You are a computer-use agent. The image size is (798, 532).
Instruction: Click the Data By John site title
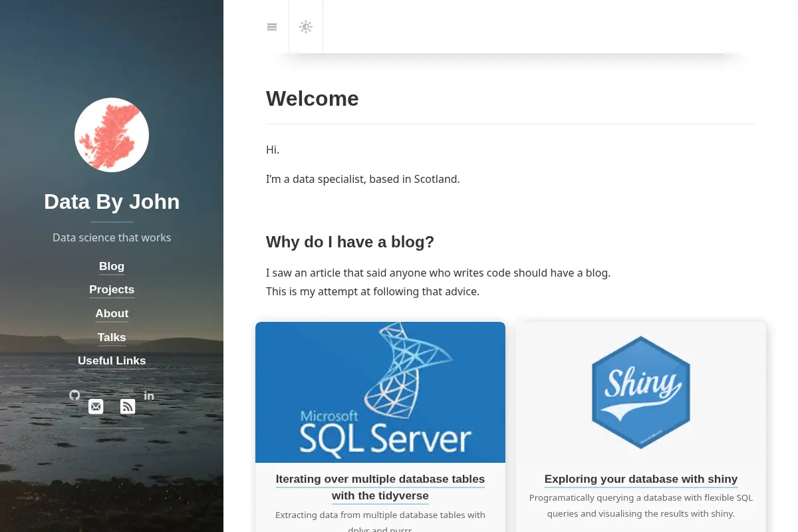click(112, 201)
